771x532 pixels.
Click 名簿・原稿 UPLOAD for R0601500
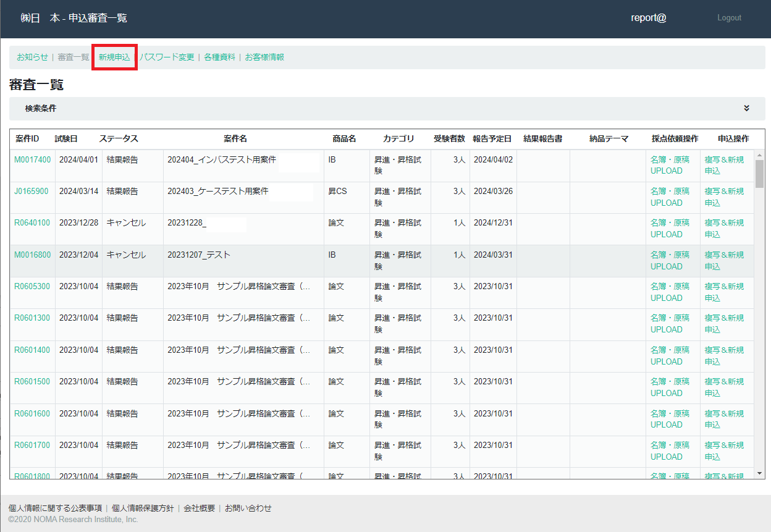670,387
